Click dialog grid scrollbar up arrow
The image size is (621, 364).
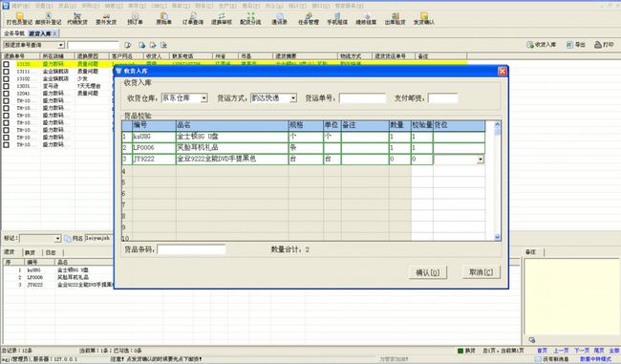pos(498,124)
